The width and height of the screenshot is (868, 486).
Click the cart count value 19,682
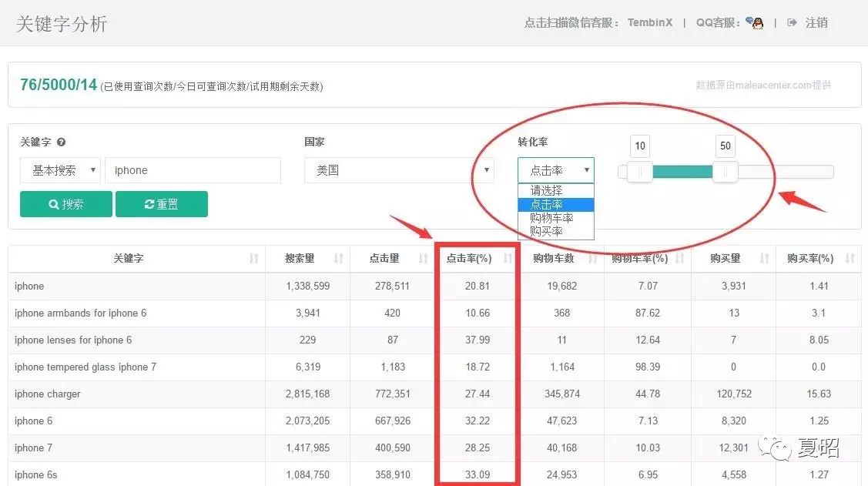coord(562,287)
